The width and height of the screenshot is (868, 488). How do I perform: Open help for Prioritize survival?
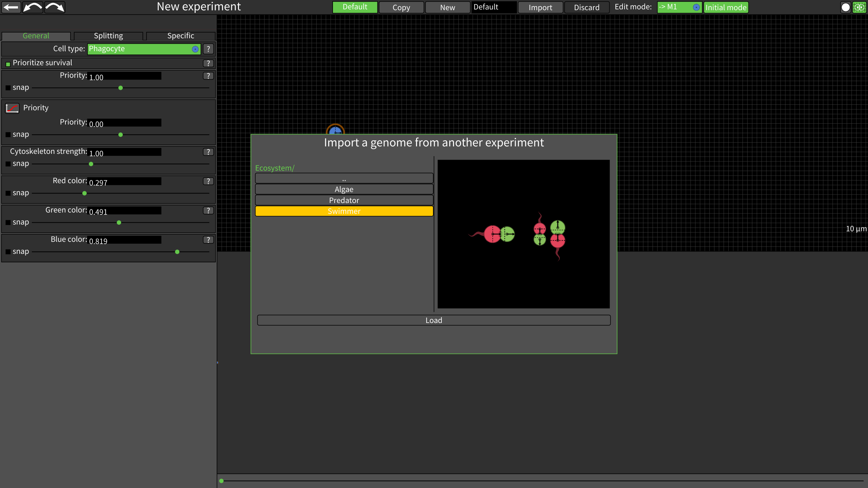208,63
